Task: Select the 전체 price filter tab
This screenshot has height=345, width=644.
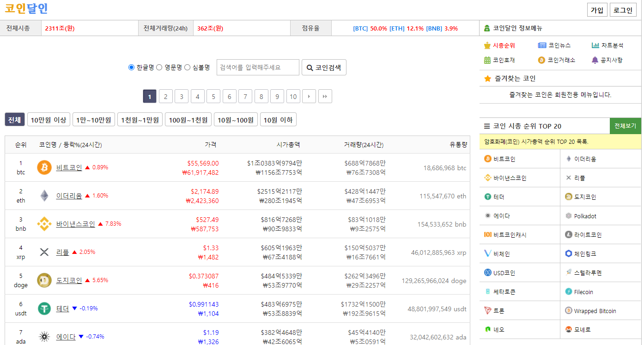Action: click(15, 120)
